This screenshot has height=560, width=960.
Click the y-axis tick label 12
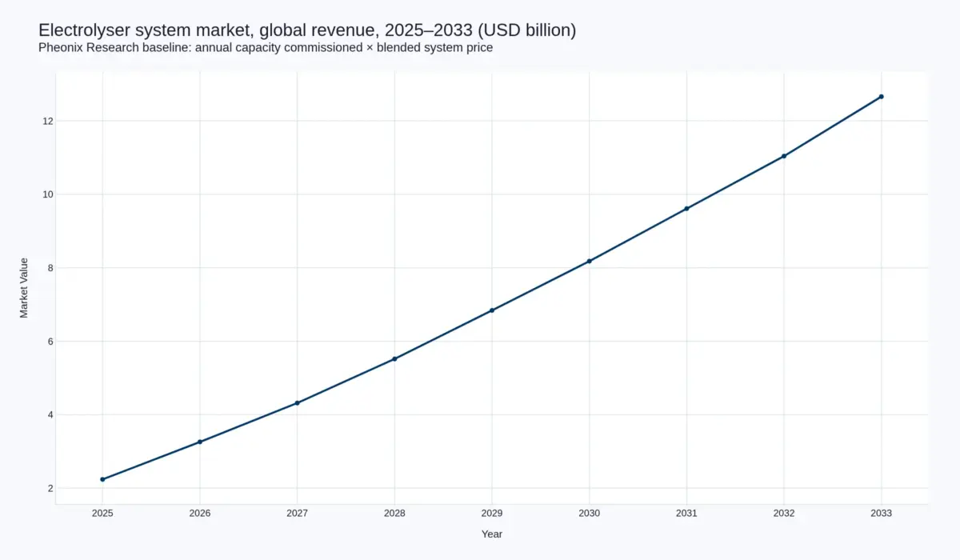point(47,121)
